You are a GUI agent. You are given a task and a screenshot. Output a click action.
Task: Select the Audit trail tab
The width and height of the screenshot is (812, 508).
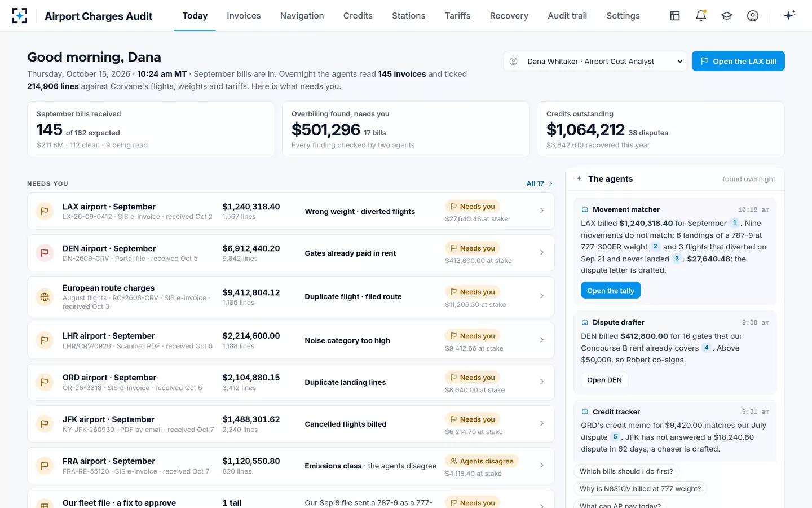[567, 16]
